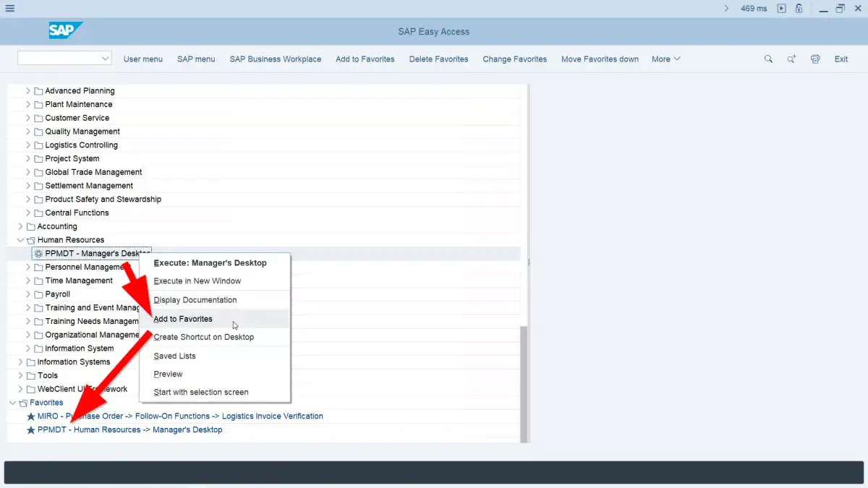Click the folder icon of Tools

coord(30,376)
